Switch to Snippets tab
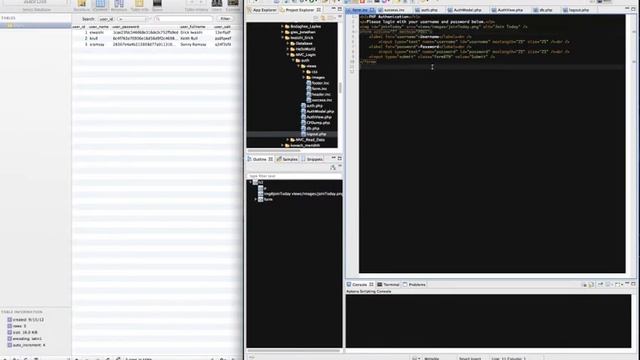Screen dimensions: 640x360 312,159
